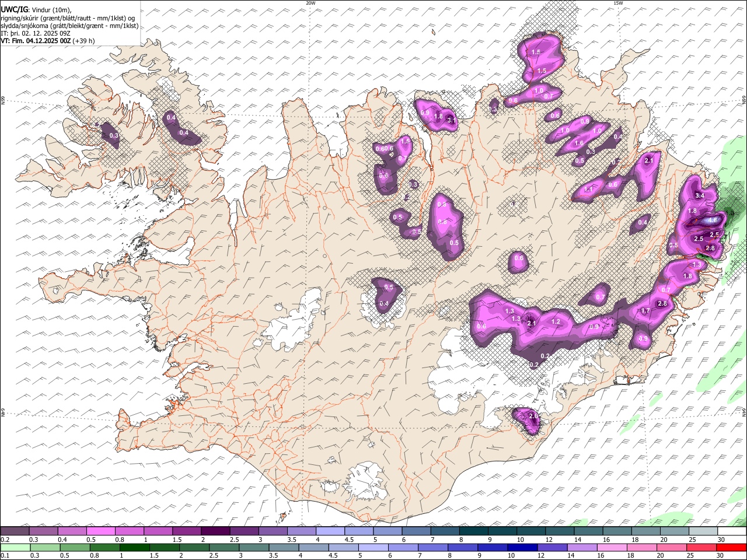Select pale green rain swatch starting at 0.1

(x=15, y=547)
